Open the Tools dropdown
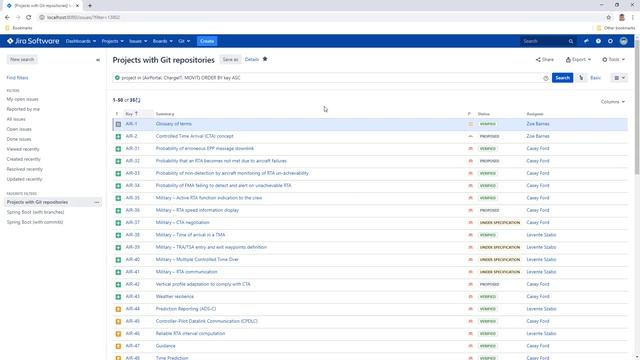The width and height of the screenshot is (640, 360). click(613, 60)
